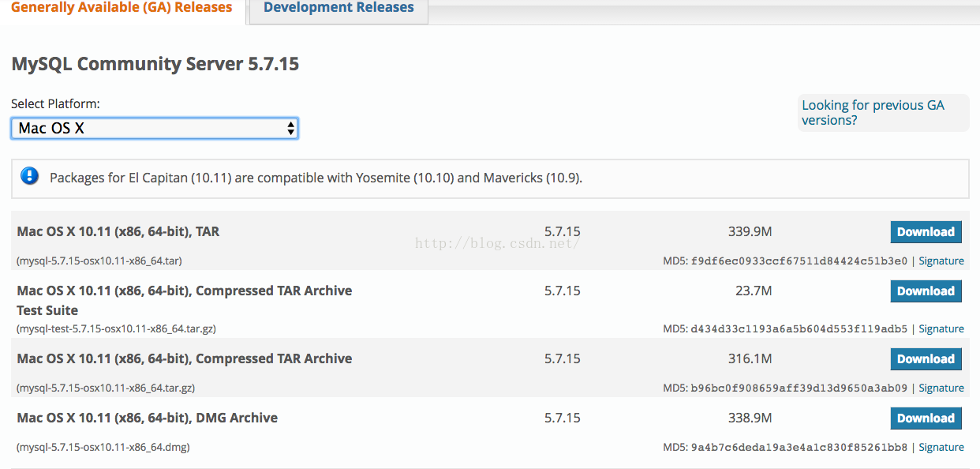This screenshot has width=980, height=469.
Task: Download the Compressed TAR Archive Test Suite
Action: tap(926, 291)
